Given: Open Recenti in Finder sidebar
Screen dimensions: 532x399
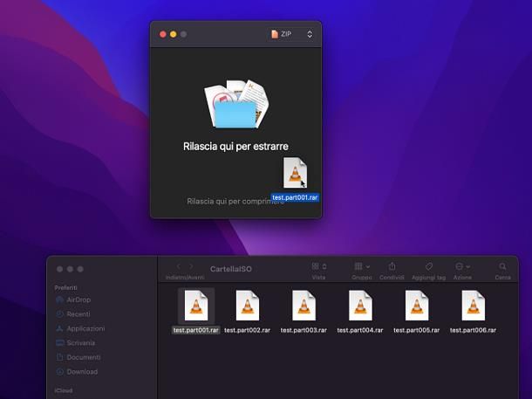Looking at the screenshot, I should tap(73, 314).
